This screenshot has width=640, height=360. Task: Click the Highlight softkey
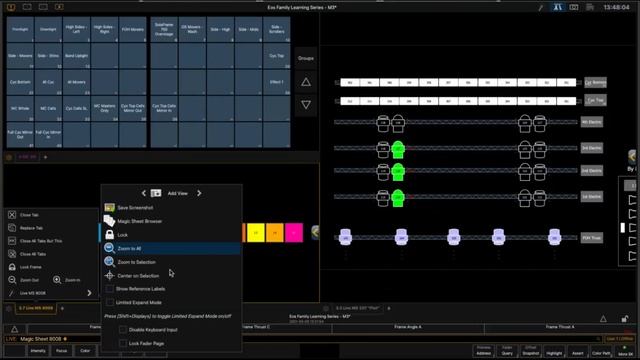tap(554, 351)
